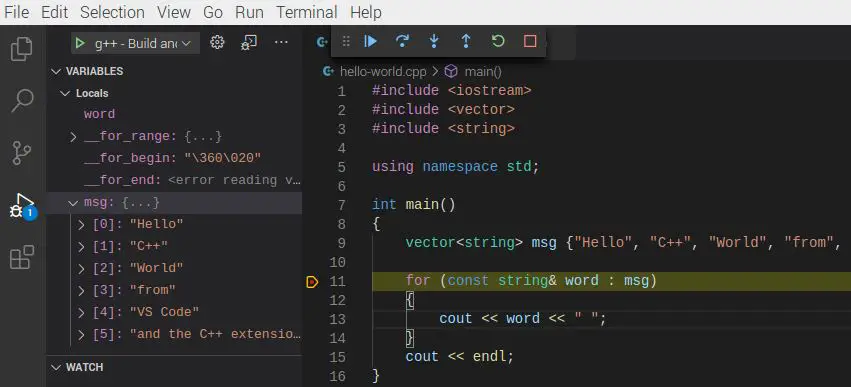Viewport: 851px width, 387px height.
Task: Continue debugging execution
Action: coord(371,41)
